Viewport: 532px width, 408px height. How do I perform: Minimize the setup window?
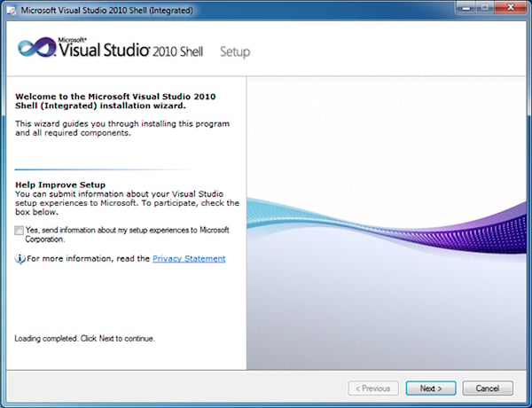[x=466, y=7]
